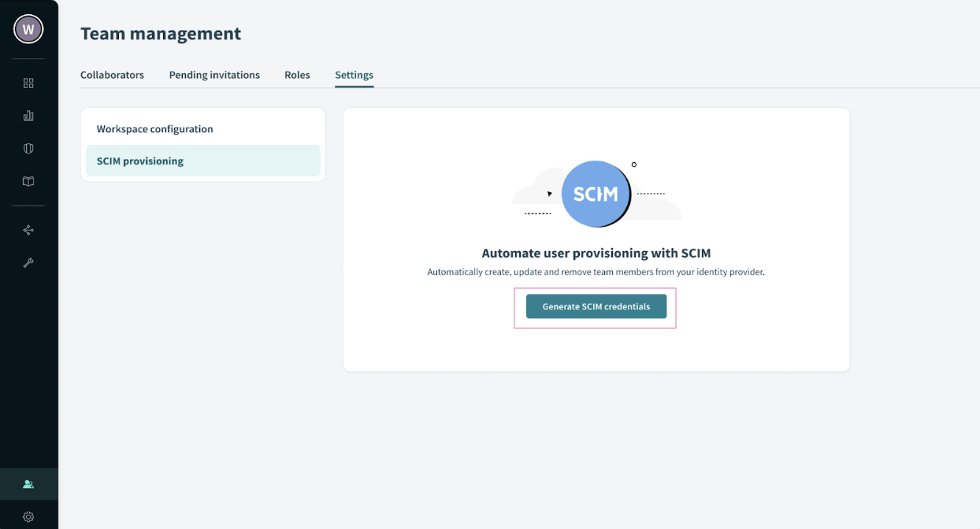Click the Automate user provisioning with SCIM heading
Viewport: 980px width, 529px height.
pos(596,253)
